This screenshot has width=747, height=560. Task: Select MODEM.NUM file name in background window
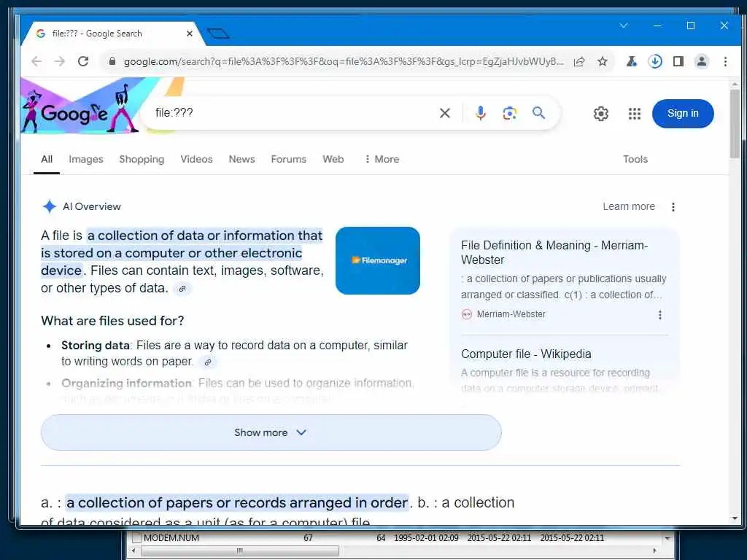pos(171,538)
